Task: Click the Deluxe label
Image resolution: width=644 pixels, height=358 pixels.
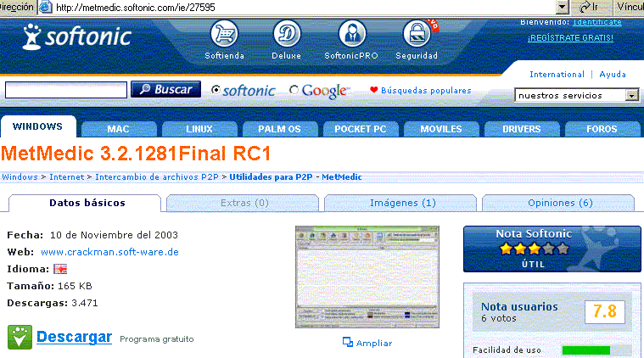Action: pos(286,55)
